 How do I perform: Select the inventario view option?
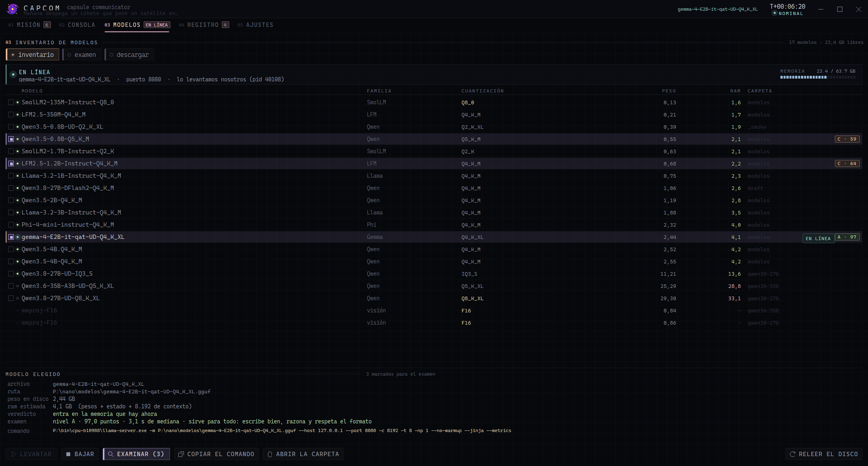[x=32, y=54]
